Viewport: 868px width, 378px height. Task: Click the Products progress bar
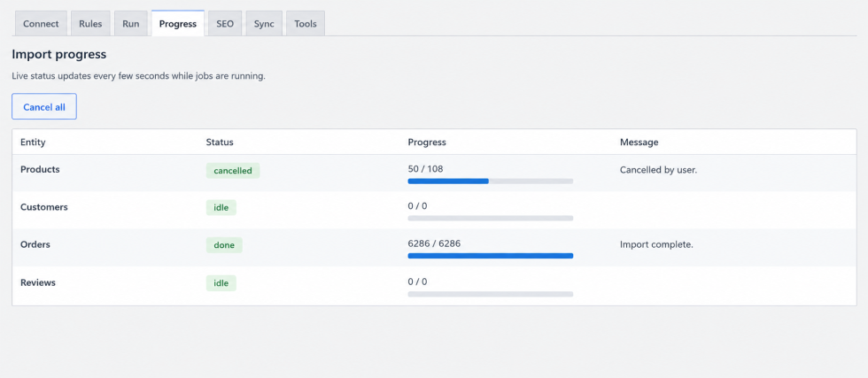tap(491, 181)
